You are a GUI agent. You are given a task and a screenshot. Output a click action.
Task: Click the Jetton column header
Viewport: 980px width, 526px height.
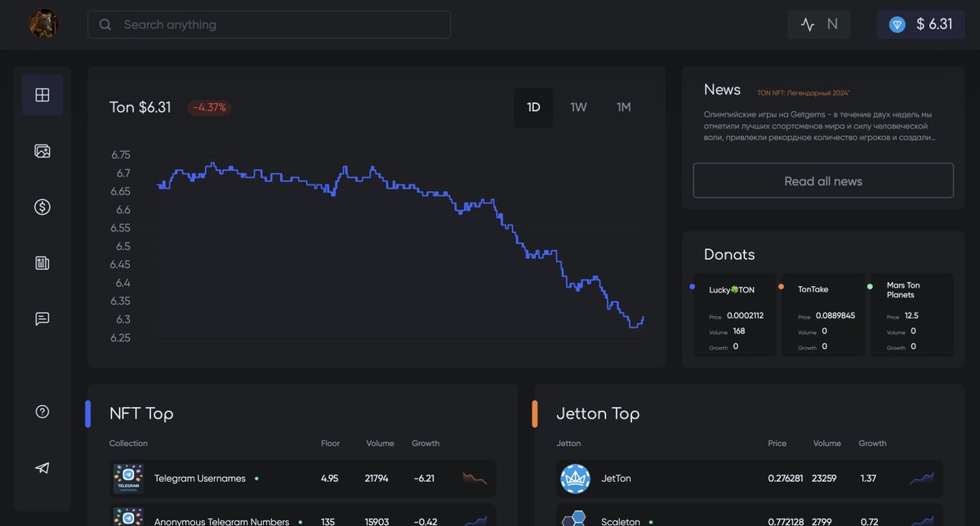[x=568, y=444]
